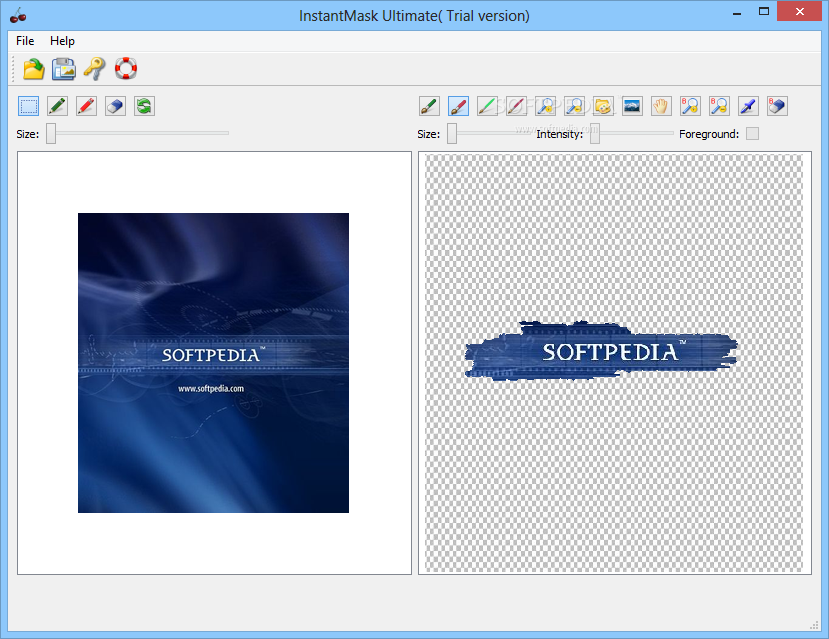Click the right panel Size slider handle
829x639 pixels.
(x=452, y=134)
